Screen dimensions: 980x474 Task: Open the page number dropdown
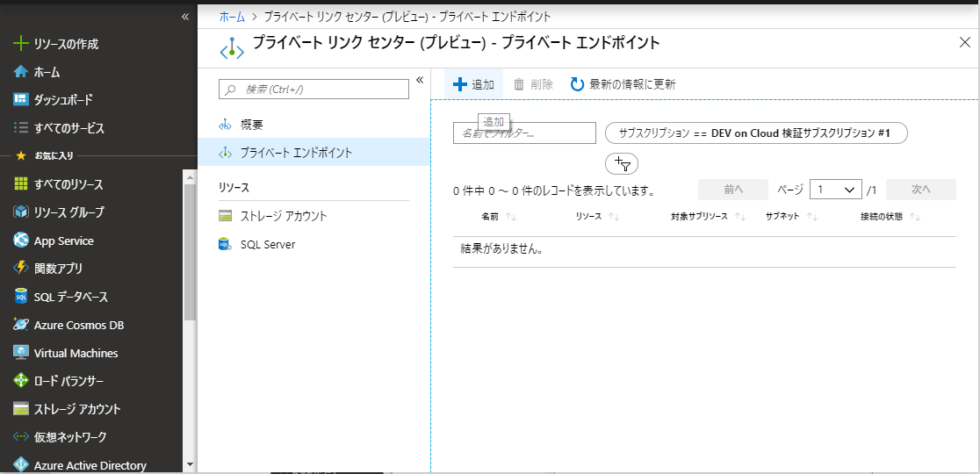point(836,190)
